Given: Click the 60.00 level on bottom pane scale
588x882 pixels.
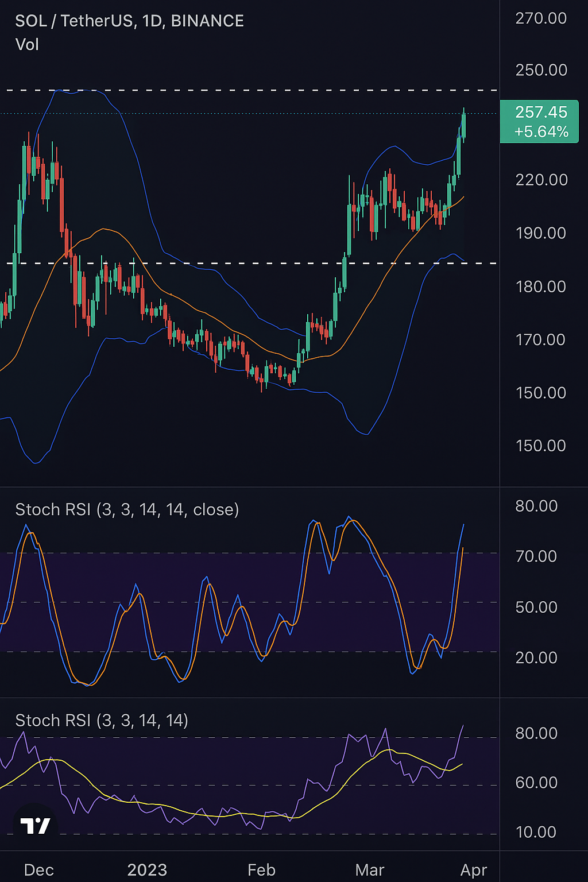Looking at the screenshot, I should [x=536, y=783].
